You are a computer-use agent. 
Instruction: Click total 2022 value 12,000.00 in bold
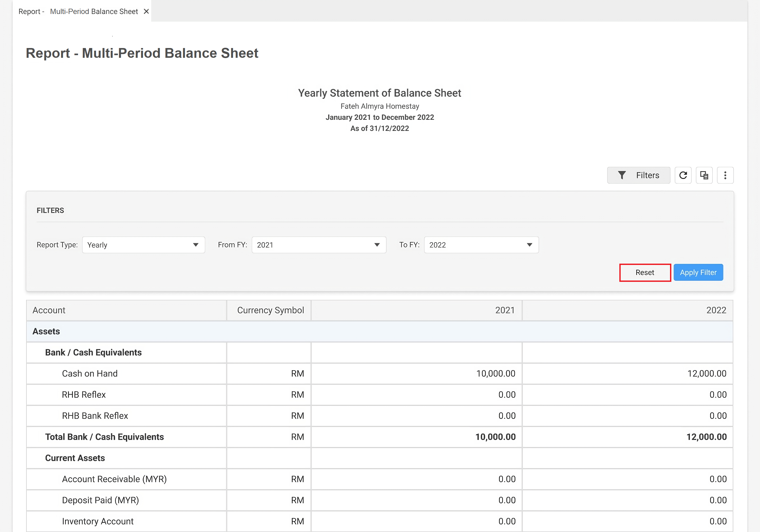706,437
